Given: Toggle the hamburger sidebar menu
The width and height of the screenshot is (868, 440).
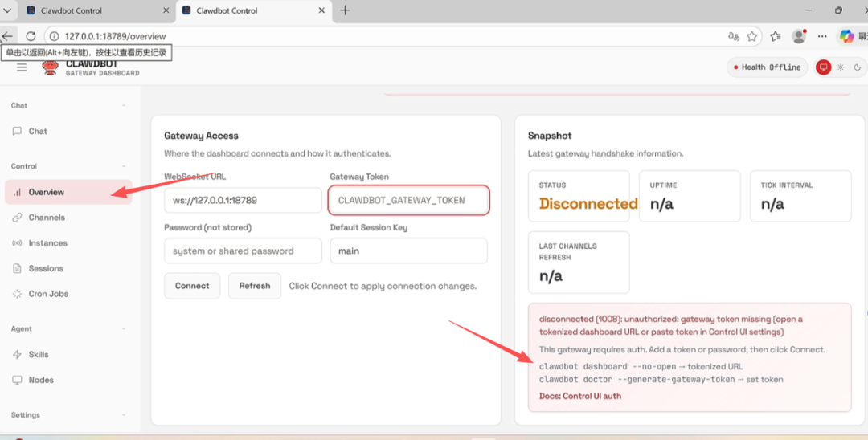Looking at the screenshot, I should click(22, 67).
